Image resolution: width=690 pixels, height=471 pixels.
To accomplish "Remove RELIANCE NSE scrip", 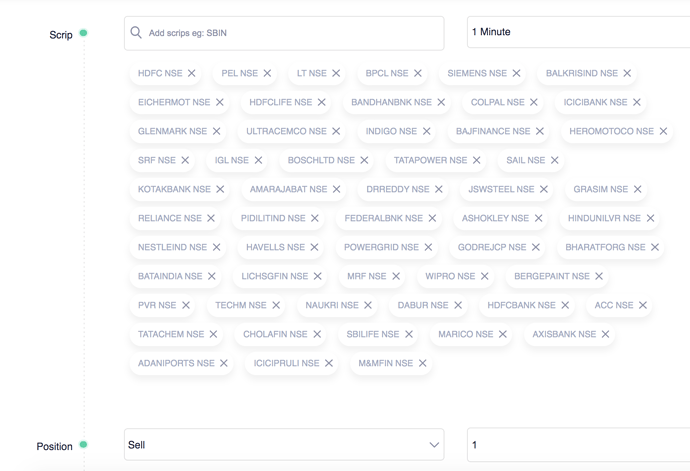I will tap(211, 218).
